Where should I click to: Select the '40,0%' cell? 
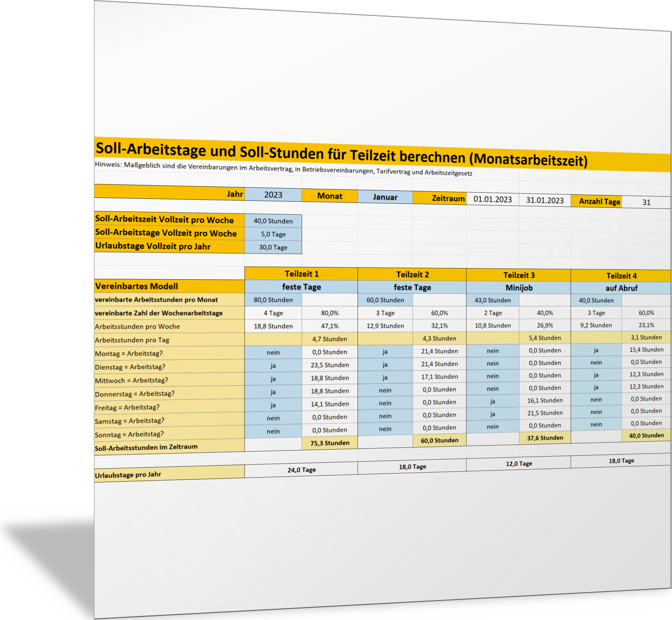[x=545, y=313]
